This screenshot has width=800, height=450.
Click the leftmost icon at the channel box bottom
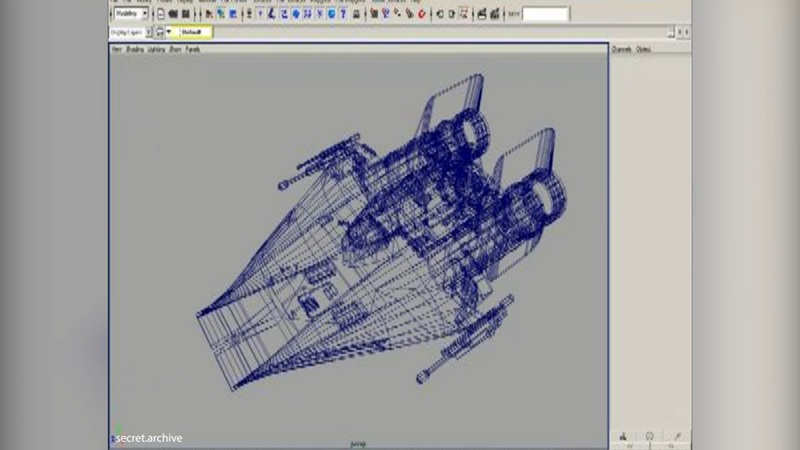point(623,436)
